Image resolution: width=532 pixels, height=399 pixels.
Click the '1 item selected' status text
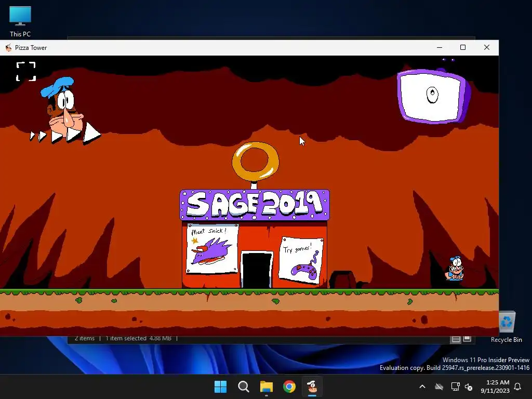[x=126, y=338]
